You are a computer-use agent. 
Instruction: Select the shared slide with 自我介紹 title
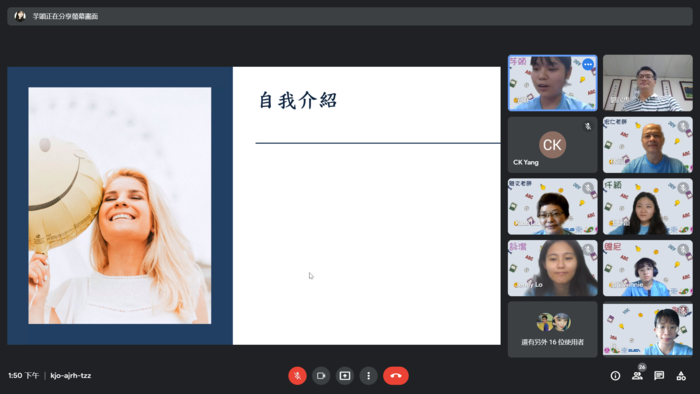[254, 206]
